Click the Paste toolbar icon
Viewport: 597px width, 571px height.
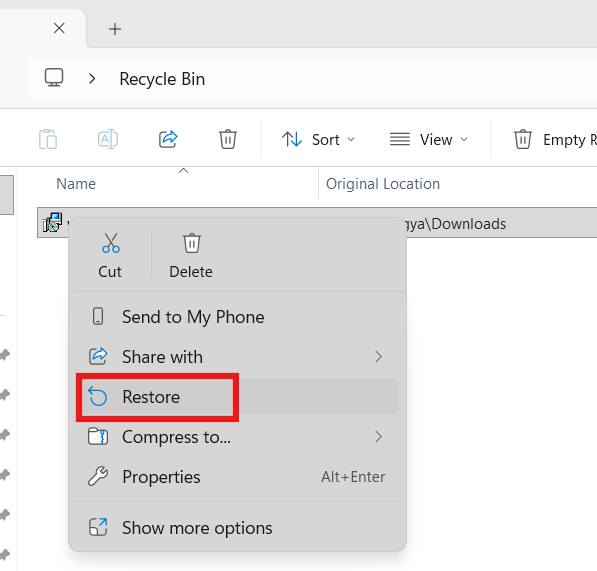[48, 139]
